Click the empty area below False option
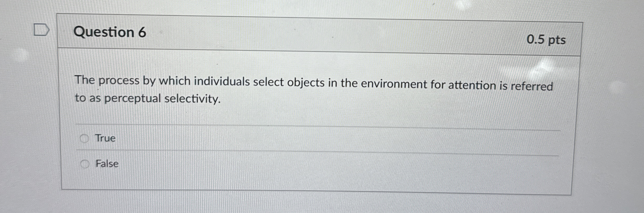This screenshot has height=213, width=644. (x=314, y=183)
